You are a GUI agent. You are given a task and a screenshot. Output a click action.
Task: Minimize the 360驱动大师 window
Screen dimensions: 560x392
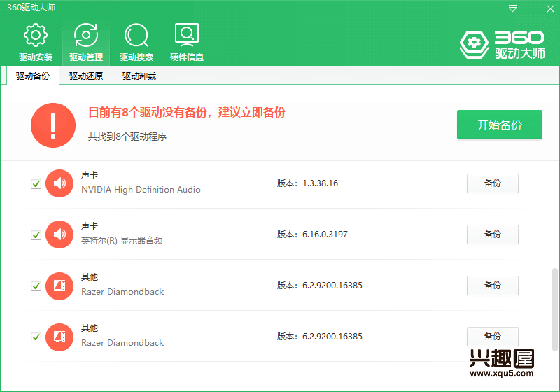(531, 9)
